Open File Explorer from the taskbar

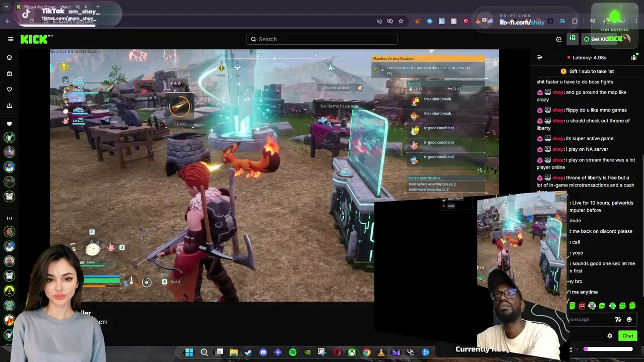233,352
